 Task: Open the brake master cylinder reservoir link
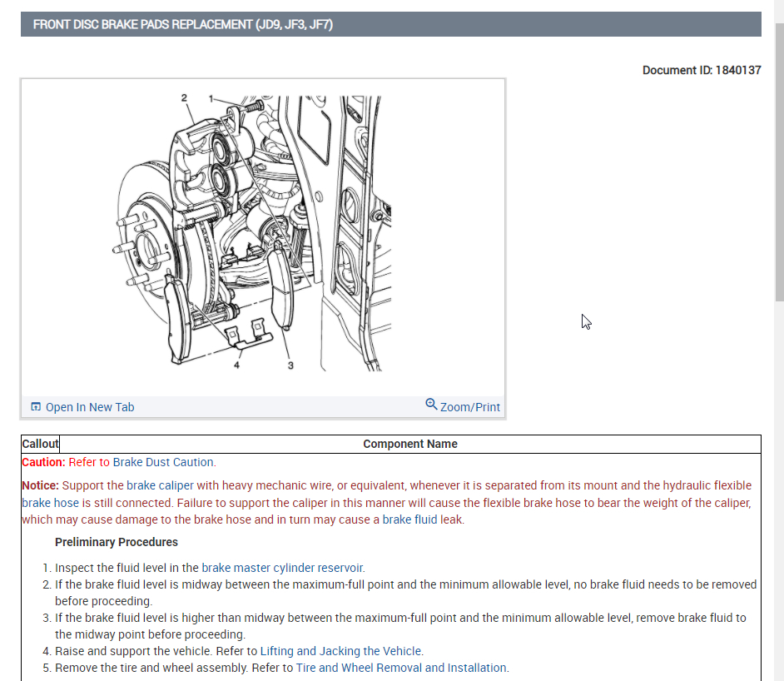tap(282, 568)
